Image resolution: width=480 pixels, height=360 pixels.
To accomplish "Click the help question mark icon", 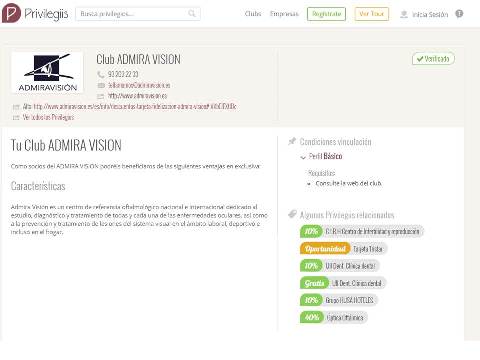I will coord(459,14).
